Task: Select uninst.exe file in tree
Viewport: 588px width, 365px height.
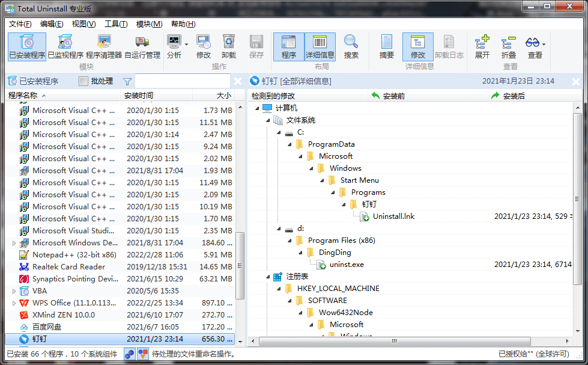Action: pos(347,265)
